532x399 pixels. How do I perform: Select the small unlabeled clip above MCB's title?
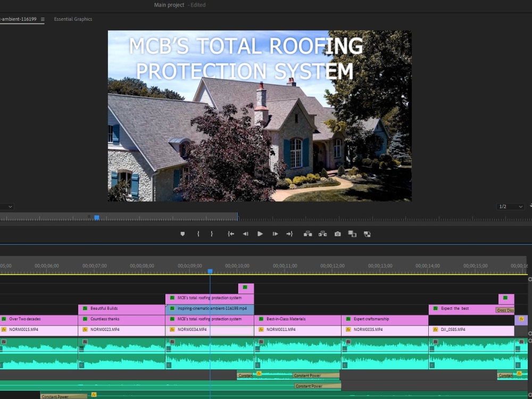tap(246, 288)
